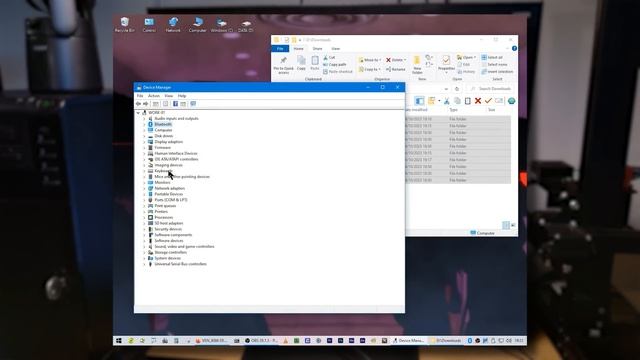Expand Network adapters node arrow
The width and height of the screenshot is (640, 360).
coord(144,188)
